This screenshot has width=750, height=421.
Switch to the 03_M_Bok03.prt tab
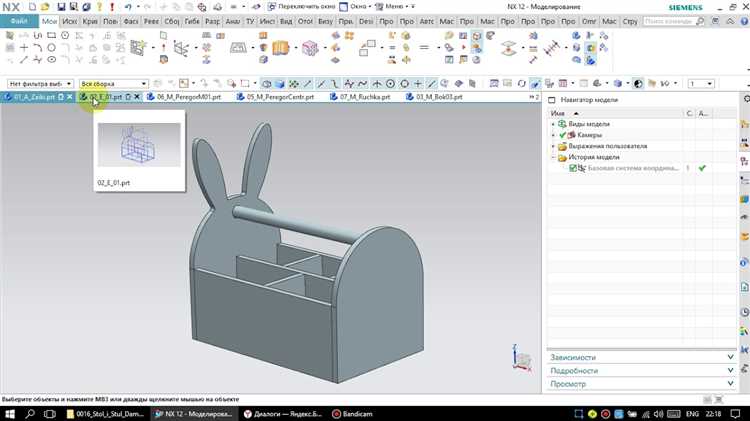434,97
